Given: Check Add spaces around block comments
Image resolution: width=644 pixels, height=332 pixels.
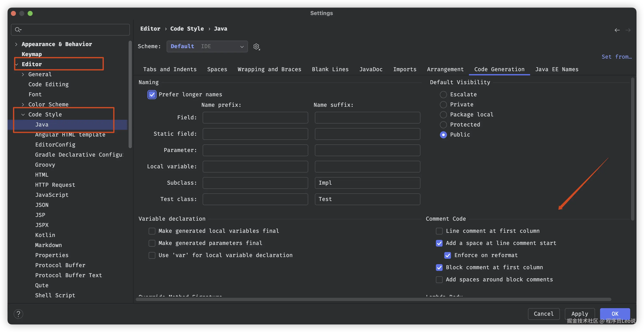Looking at the screenshot, I should 439,279.
